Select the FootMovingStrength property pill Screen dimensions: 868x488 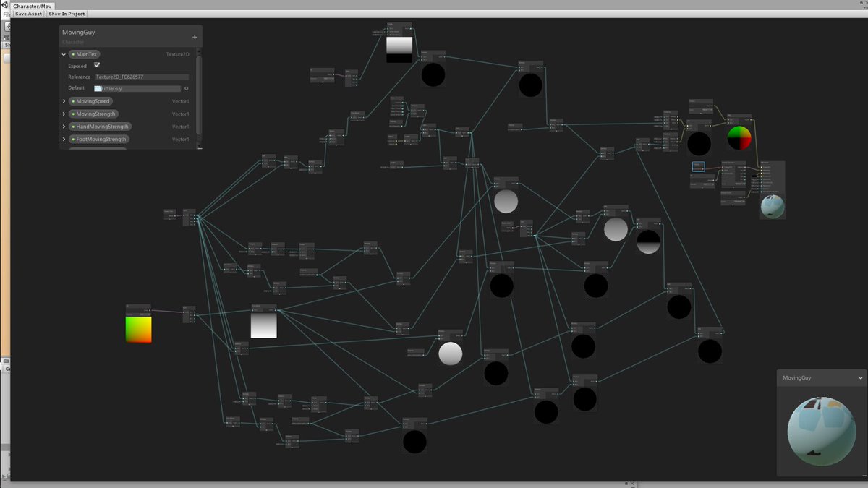point(99,139)
